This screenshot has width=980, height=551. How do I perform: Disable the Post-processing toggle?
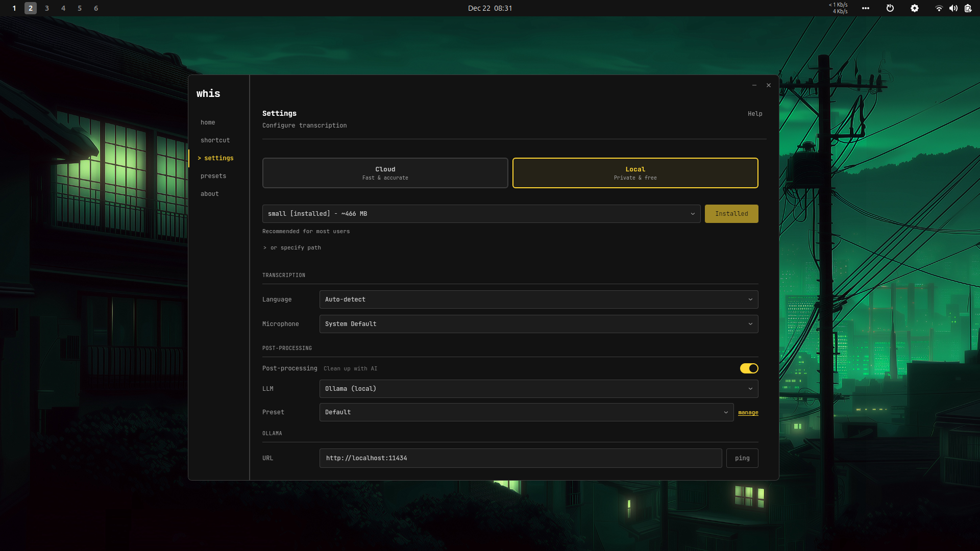tap(749, 368)
